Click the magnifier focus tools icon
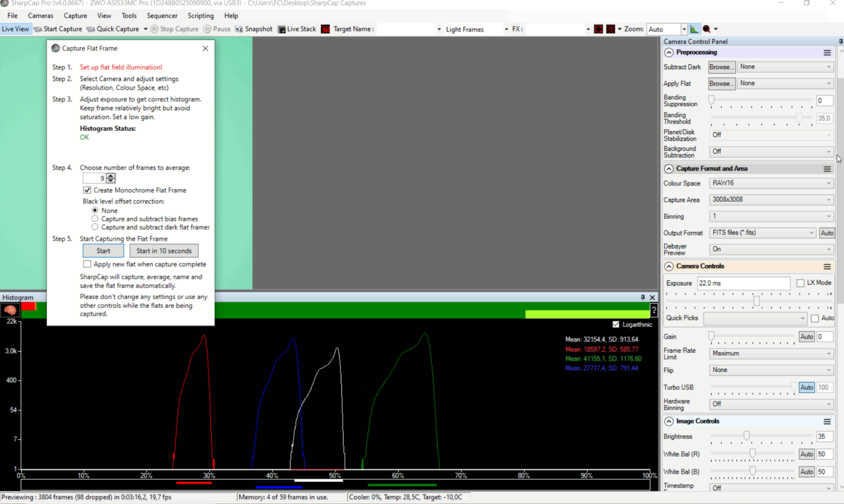The image size is (844, 504). point(707,29)
